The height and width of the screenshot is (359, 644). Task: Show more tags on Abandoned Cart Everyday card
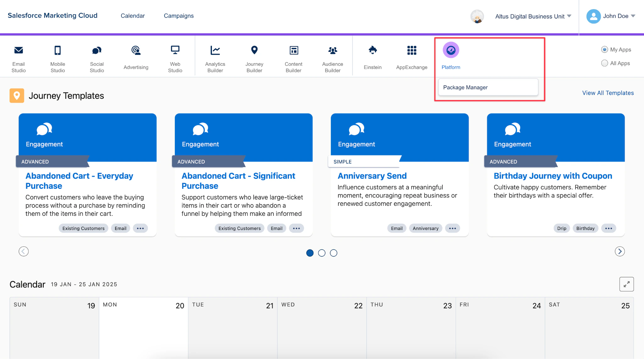click(140, 228)
